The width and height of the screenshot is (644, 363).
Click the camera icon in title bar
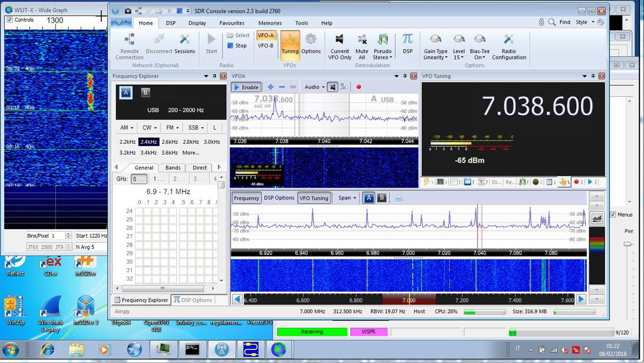128,11
